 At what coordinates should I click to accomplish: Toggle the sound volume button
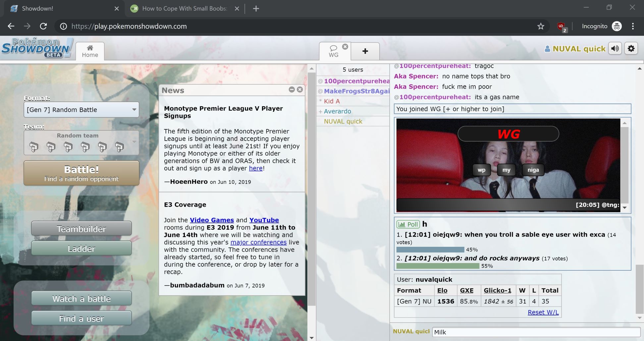615,48
